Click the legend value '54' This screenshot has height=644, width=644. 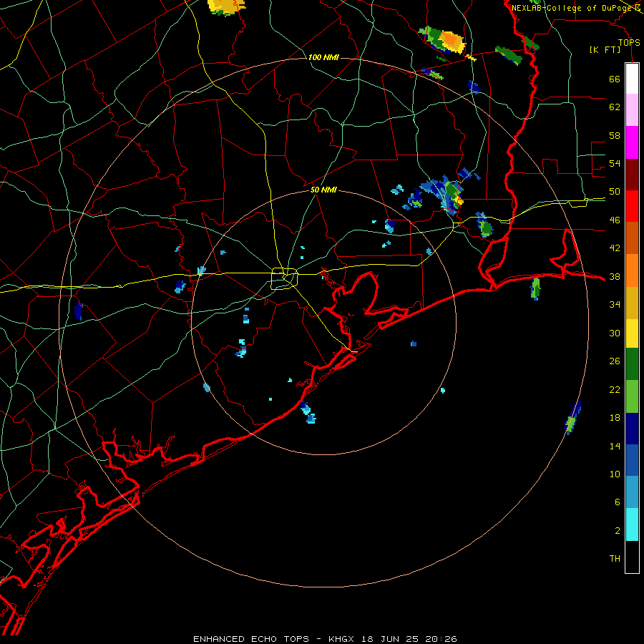[615, 163]
